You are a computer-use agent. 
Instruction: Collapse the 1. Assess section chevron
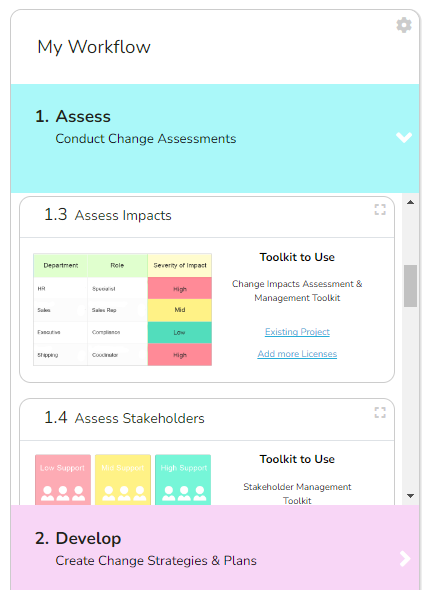(x=404, y=137)
